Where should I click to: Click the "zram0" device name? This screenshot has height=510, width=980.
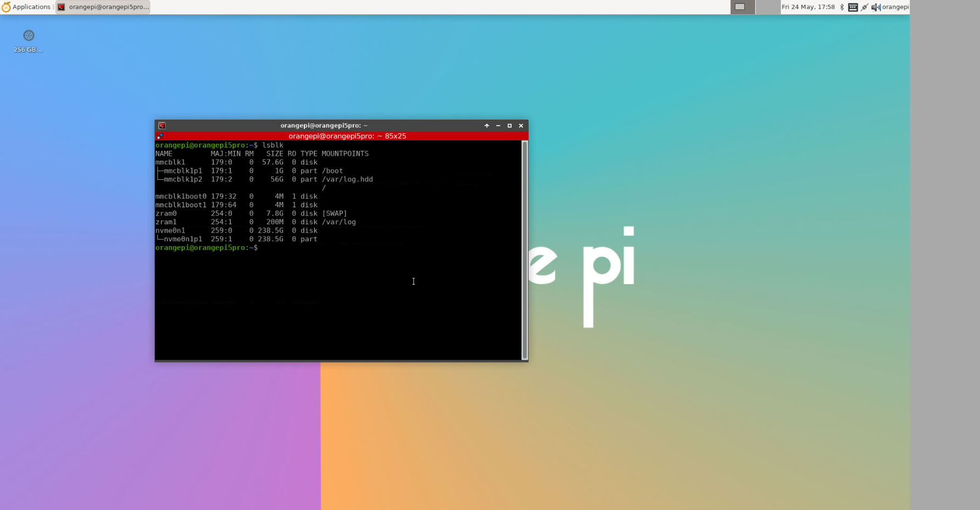[x=166, y=213]
